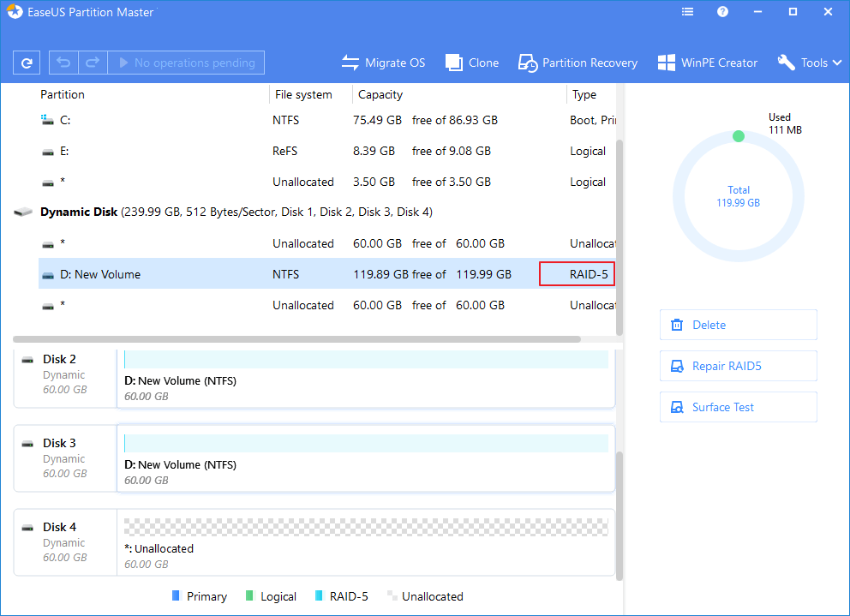This screenshot has height=616, width=850.
Task: Select the D: New Volume row
Action: [x=327, y=274]
